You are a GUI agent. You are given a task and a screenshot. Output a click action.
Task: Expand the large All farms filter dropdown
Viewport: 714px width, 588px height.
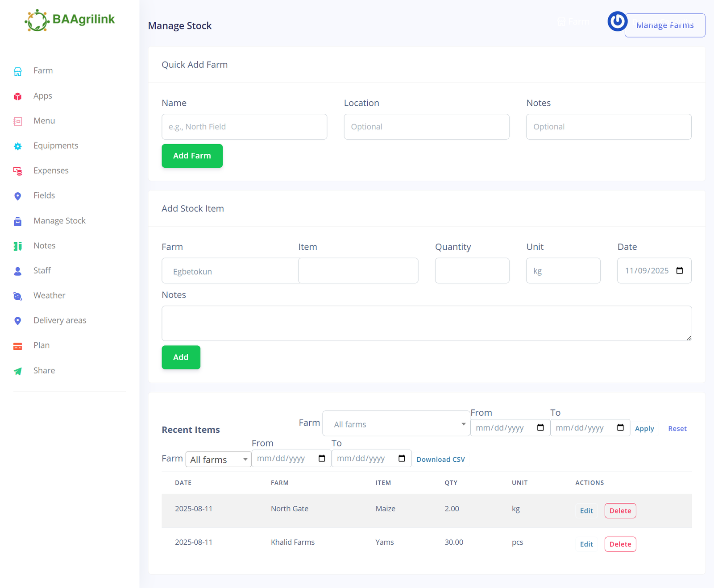[396, 424]
